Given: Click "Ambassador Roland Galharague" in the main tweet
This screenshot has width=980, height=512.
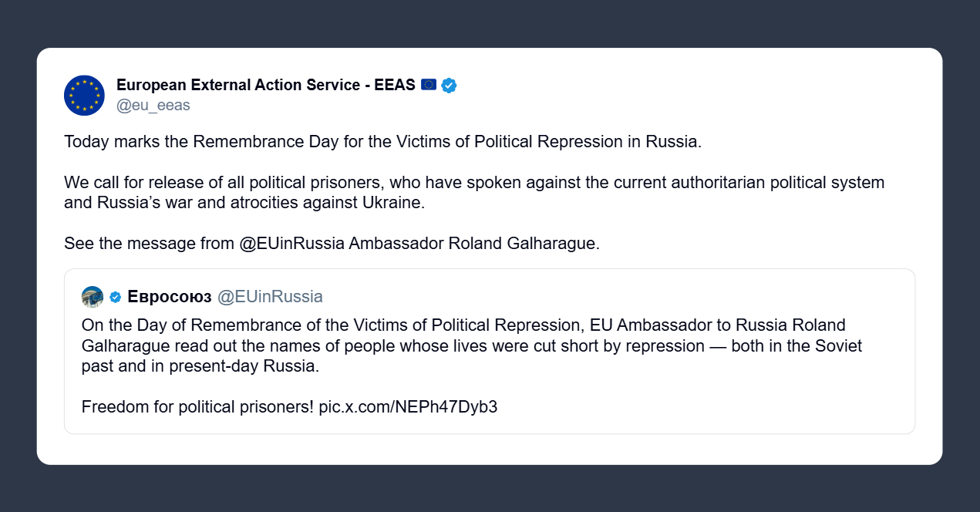Looking at the screenshot, I should click(473, 243).
